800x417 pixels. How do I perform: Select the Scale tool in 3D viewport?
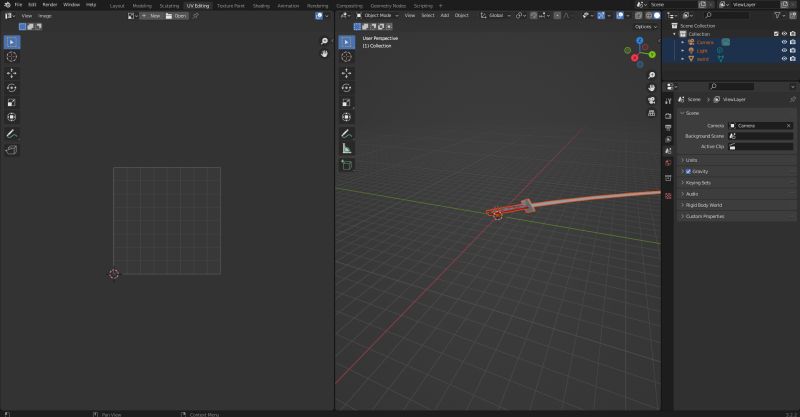(346, 103)
